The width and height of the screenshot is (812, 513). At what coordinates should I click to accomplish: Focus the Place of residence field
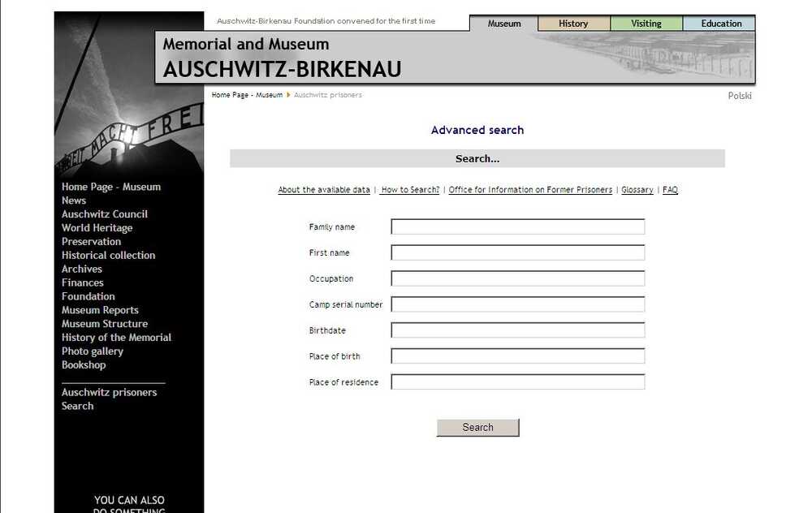518,382
